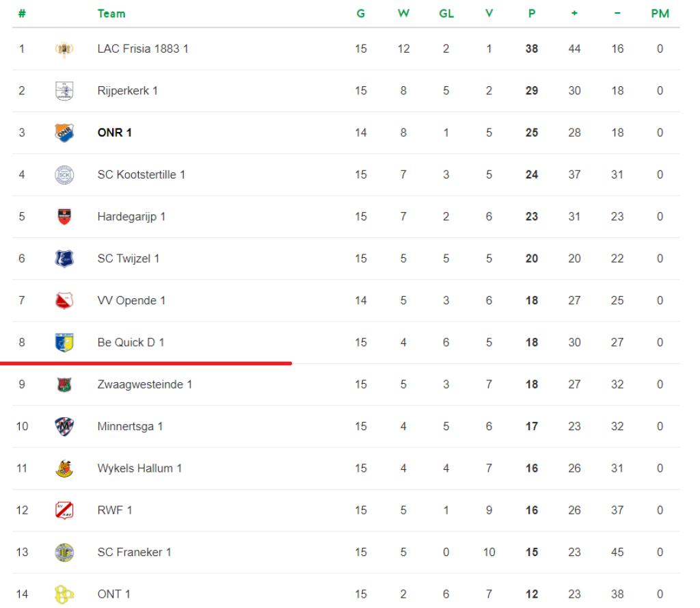Open the Wykels Hallum emblem
Viewport: 700px width, 608px height.
click(64, 468)
